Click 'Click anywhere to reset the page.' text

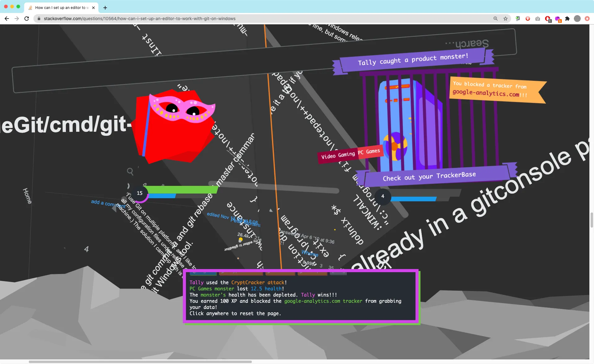pyautogui.click(x=235, y=314)
